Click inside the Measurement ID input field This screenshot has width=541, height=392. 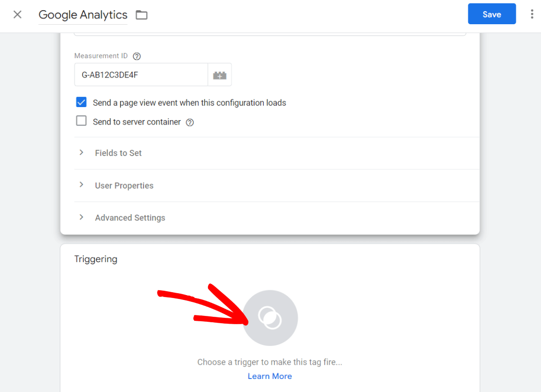(x=141, y=75)
